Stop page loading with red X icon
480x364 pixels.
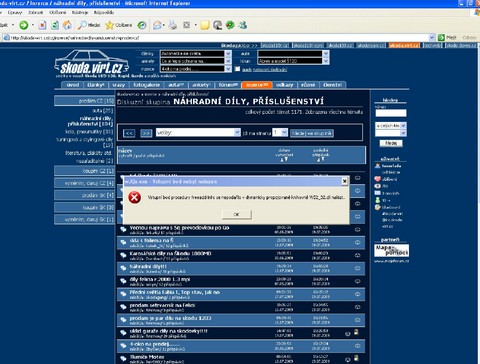(42, 25)
